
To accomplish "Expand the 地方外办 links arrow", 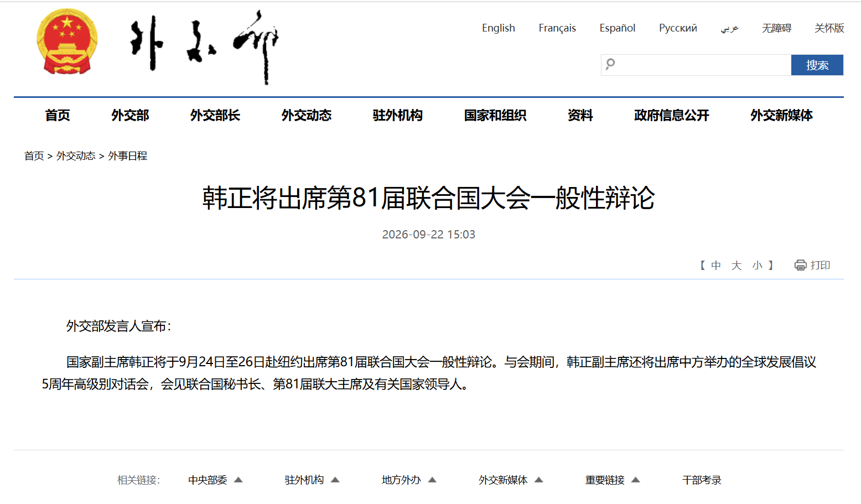I will coord(432,480).
